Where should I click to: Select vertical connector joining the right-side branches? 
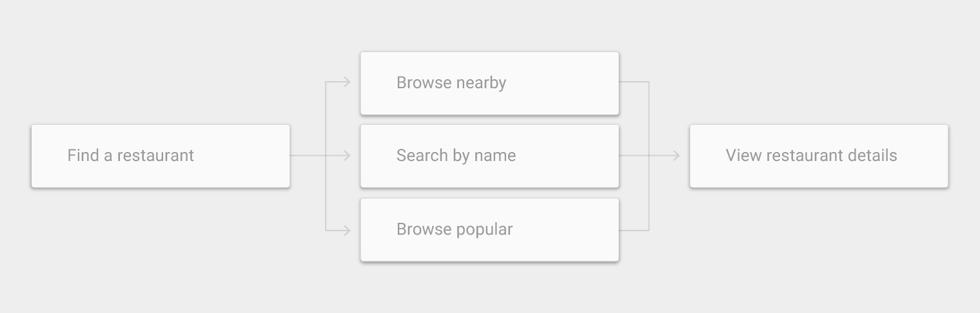649,156
